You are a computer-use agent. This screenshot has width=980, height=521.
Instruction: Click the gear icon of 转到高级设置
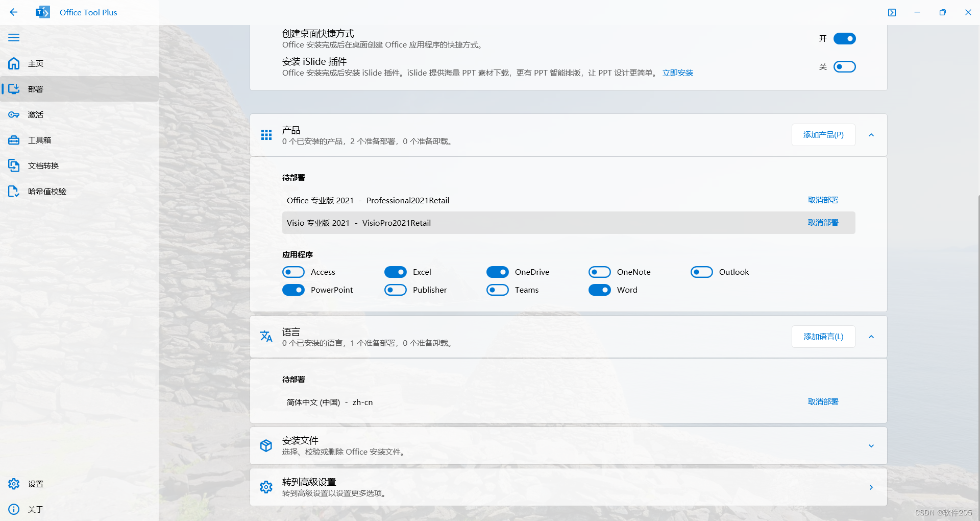coord(266,487)
